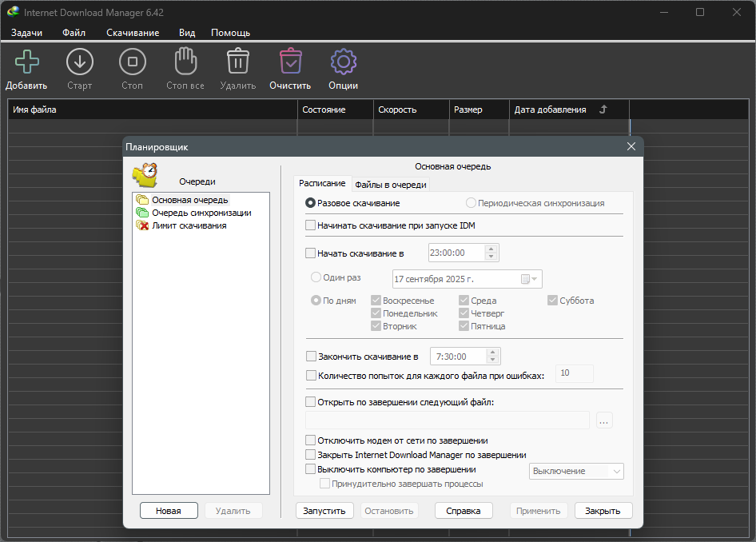Click the Остановить button
Image resolution: width=756 pixels, height=542 pixels.
[389, 511]
